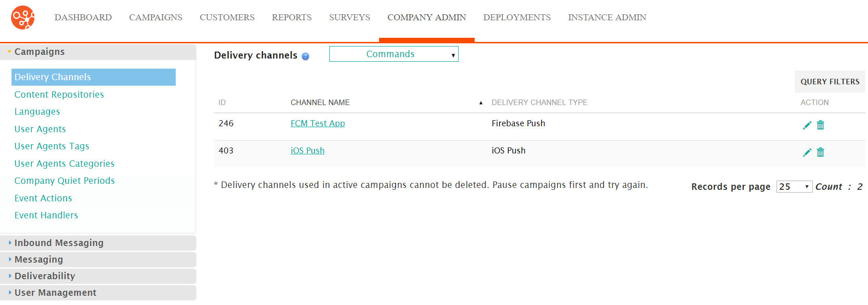Go to the Reports tab

click(x=292, y=18)
